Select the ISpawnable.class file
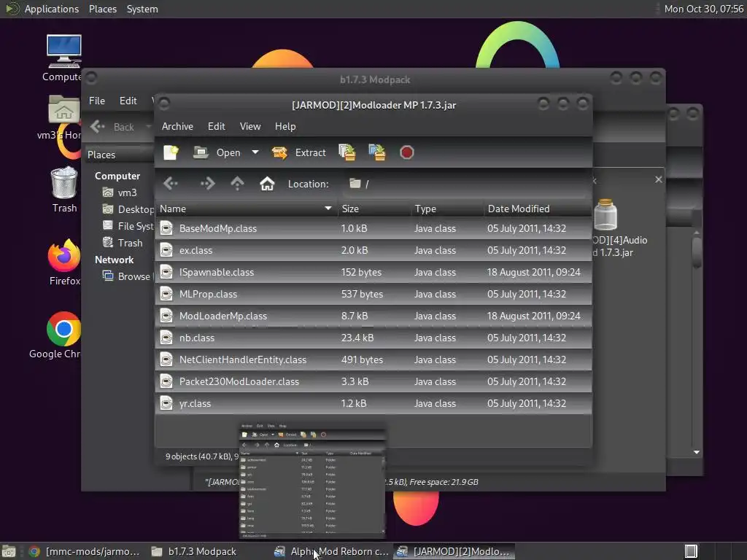Screen dimensions: 747x560 point(373,273)
